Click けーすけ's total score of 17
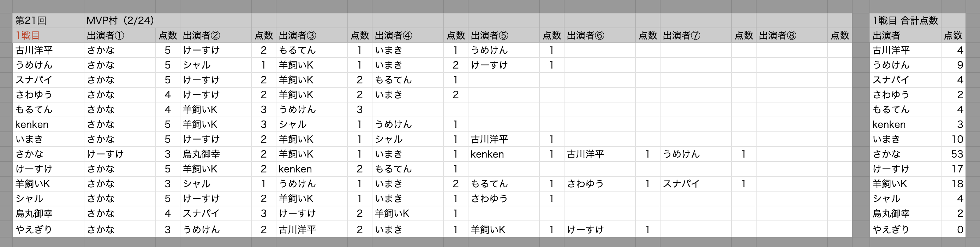This screenshot has height=247, width=980. [x=956, y=169]
